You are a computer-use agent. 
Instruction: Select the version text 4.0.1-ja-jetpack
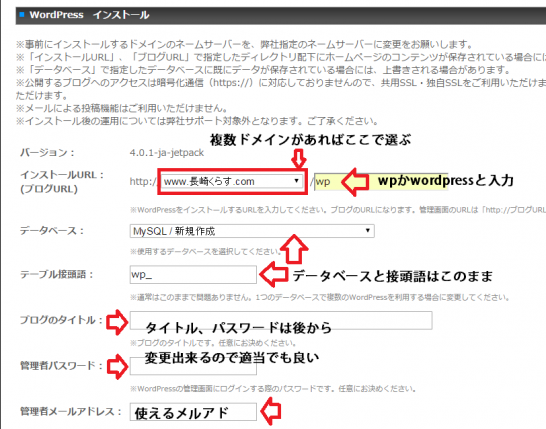(x=167, y=153)
